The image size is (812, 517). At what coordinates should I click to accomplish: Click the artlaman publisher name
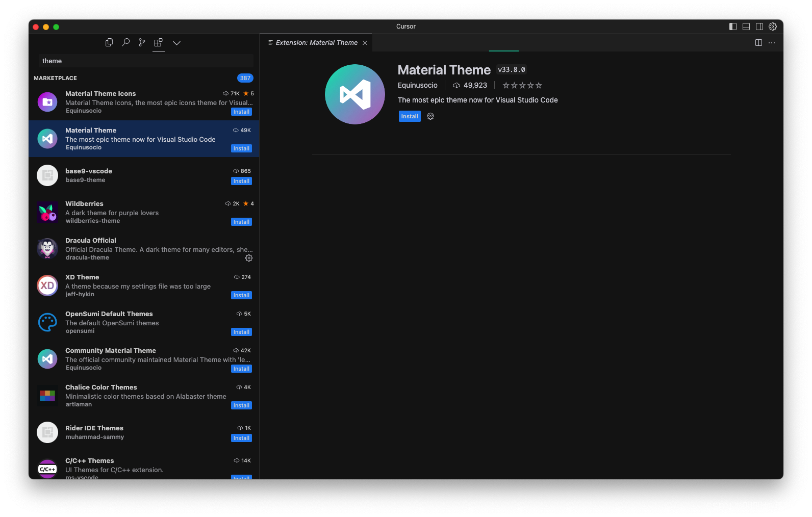79,404
